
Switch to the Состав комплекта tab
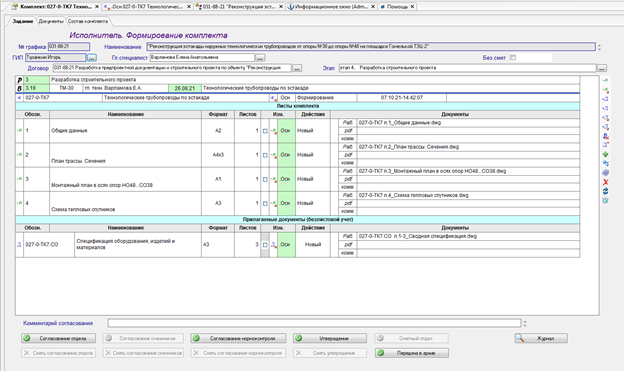[88, 21]
